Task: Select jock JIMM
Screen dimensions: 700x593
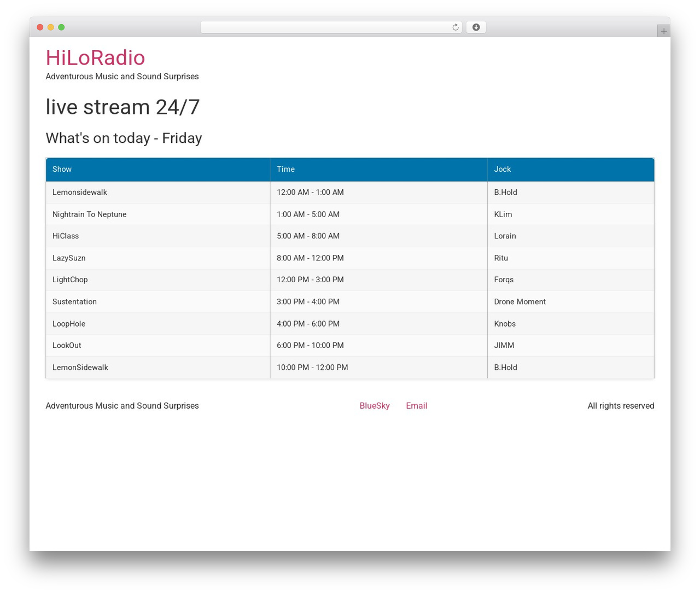Action: 504,346
